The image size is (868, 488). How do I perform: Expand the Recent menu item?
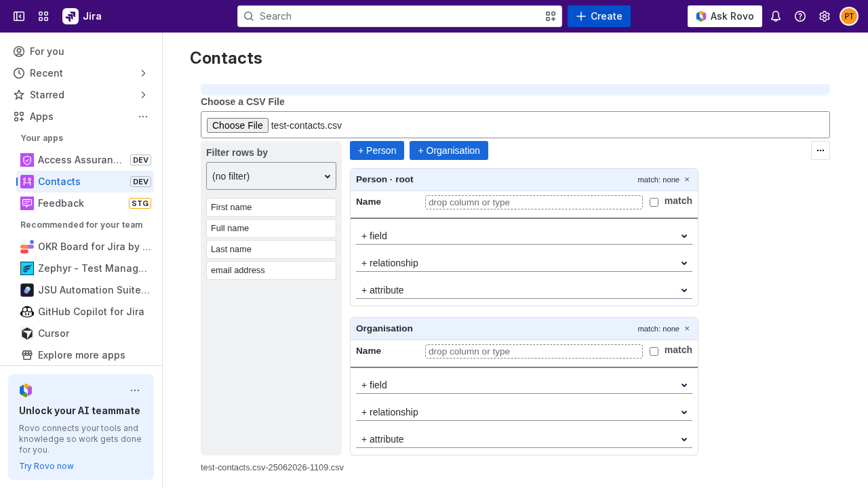tap(81, 73)
